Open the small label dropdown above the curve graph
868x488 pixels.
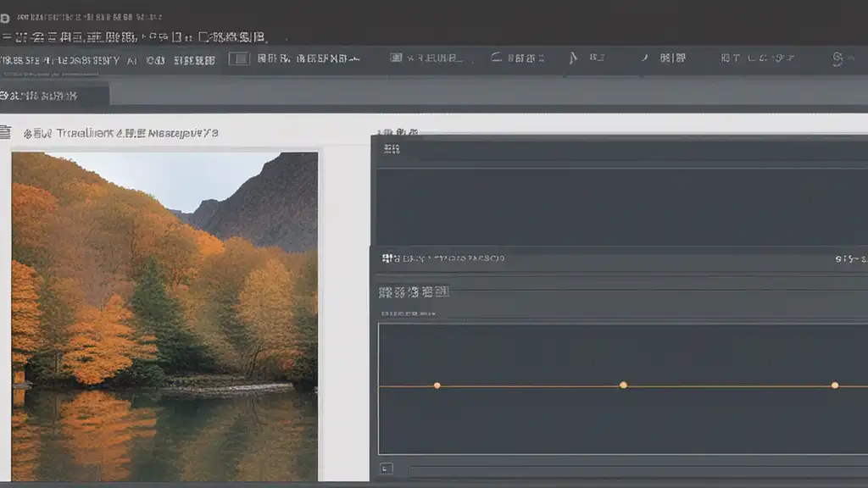tap(409, 313)
